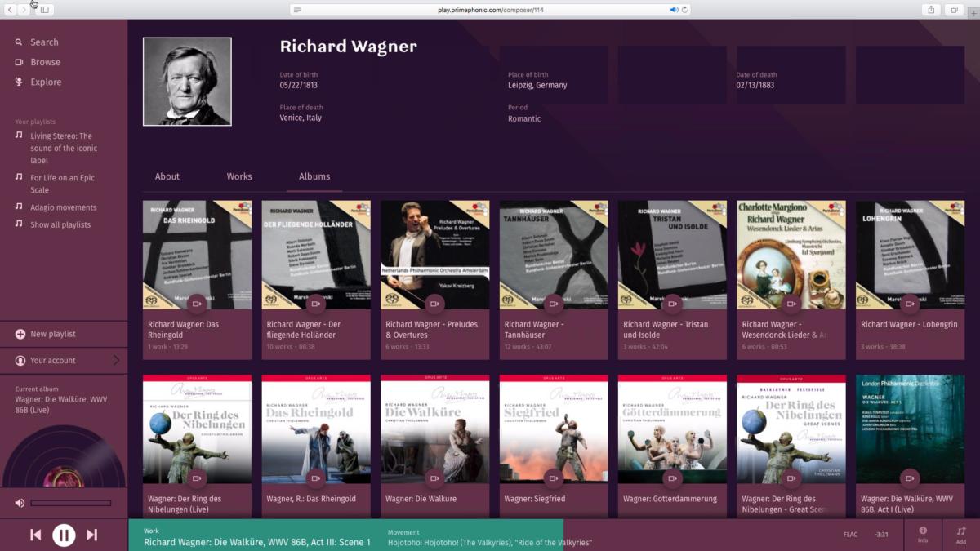Play the Preludes & Overtures album badge
Viewport: 980px width, 551px height.
(434, 304)
